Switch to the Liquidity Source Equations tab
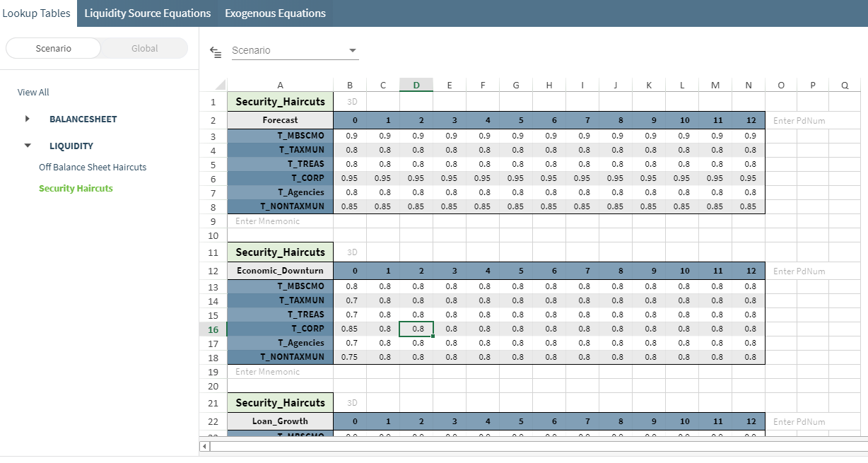 (x=148, y=13)
